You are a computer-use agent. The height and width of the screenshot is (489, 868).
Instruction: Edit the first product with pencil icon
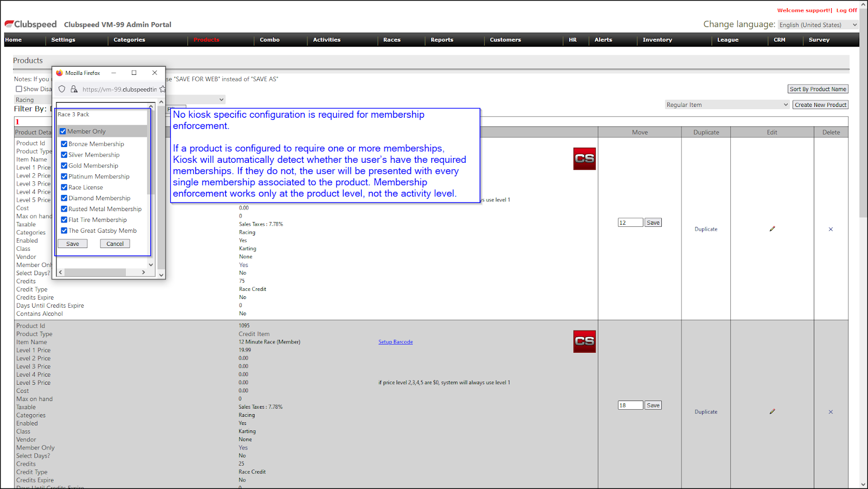tap(772, 229)
